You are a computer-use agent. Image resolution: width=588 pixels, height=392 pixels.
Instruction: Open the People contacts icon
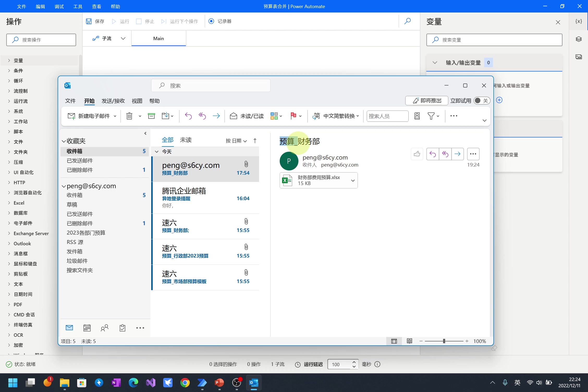coord(105,328)
